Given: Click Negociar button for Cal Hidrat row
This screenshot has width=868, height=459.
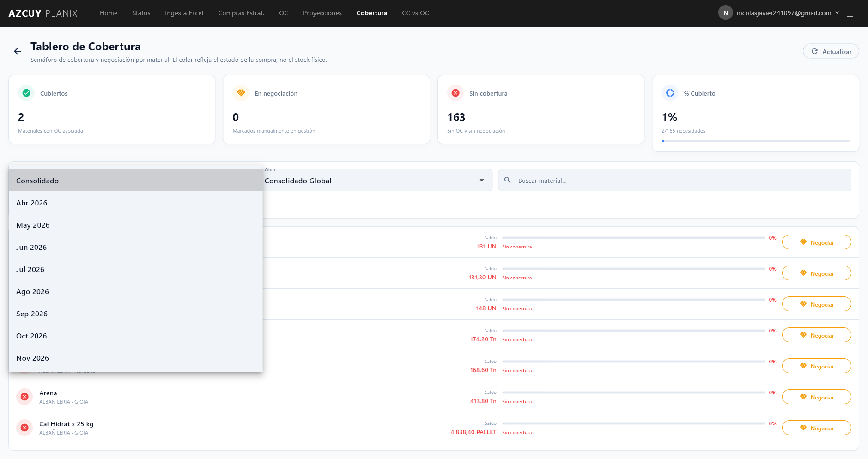Looking at the screenshot, I should [x=816, y=428].
